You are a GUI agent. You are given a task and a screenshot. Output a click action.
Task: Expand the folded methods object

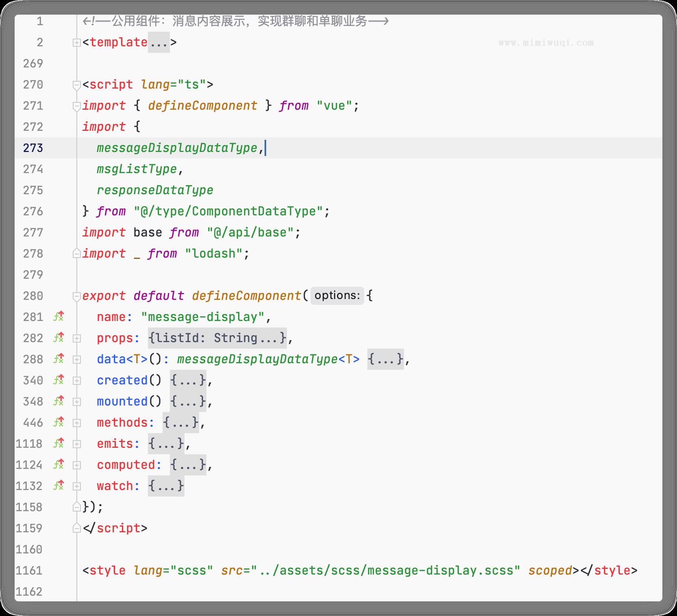pyautogui.click(x=76, y=423)
